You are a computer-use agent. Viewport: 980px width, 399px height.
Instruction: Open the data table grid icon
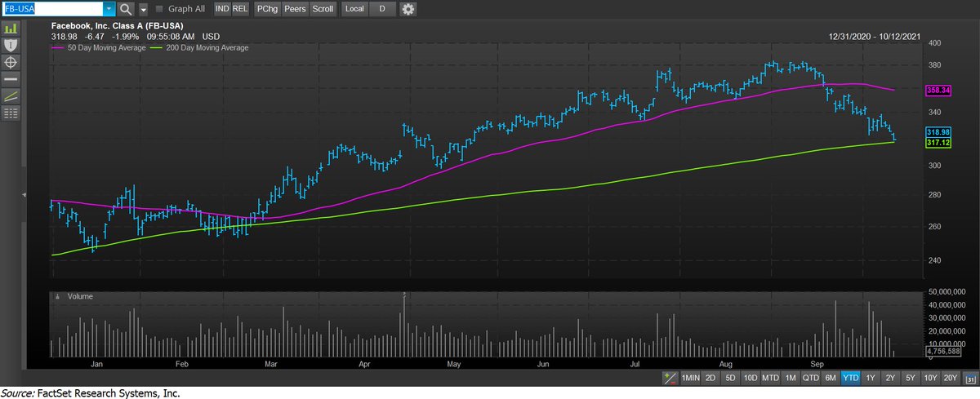click(x=11, y=113)
